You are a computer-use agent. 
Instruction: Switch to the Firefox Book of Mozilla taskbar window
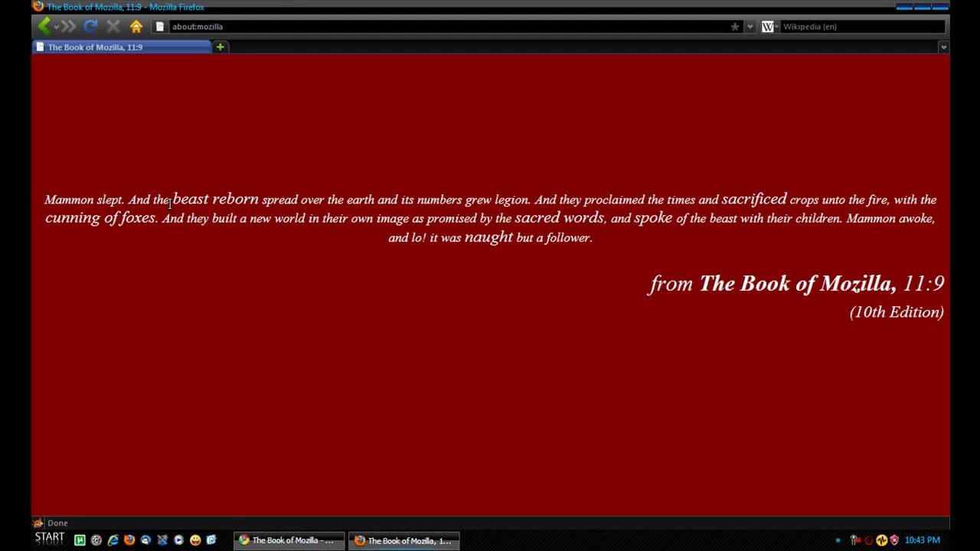(404, 540)
